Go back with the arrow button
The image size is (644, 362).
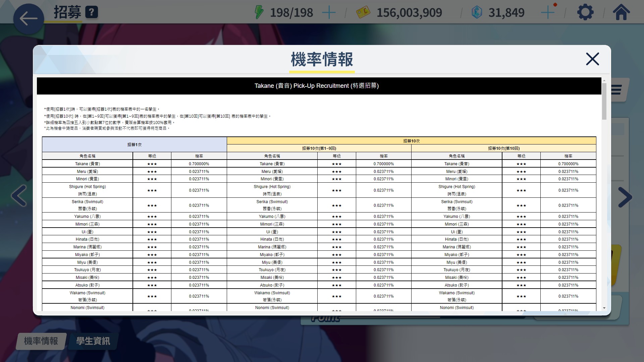point(29,19)
